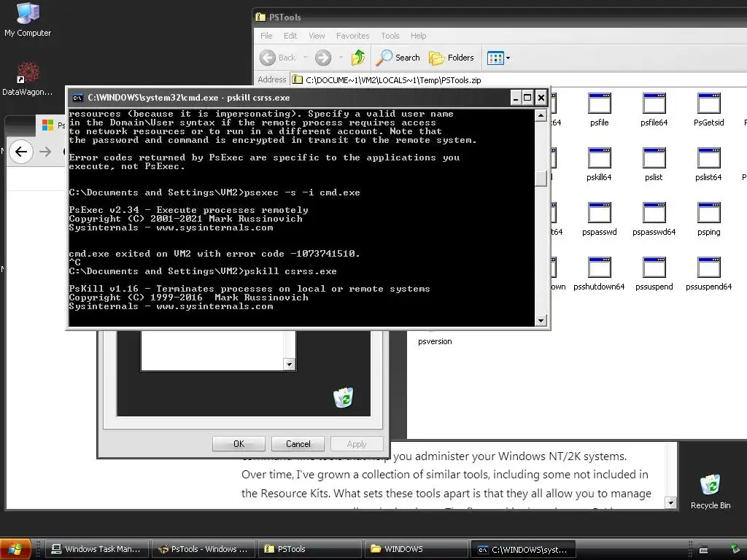The height and width of the screenshot is (560, 747).
Task: Click the Back arrow in PSTools explorer
Action: point(278,58)
